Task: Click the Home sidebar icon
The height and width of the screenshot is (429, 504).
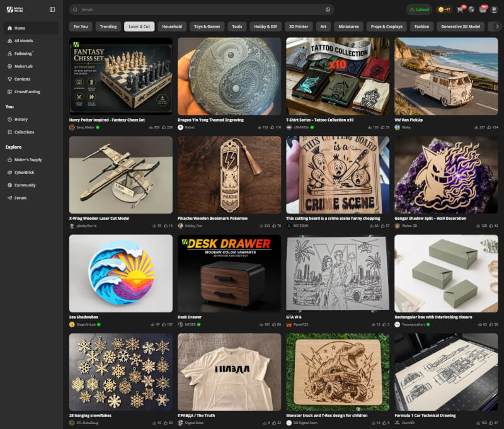Action: [9, 28]
